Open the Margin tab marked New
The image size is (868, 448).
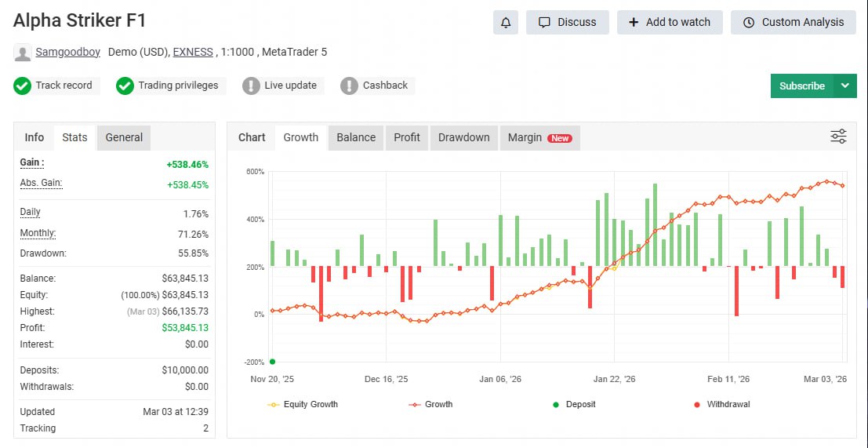539,137
